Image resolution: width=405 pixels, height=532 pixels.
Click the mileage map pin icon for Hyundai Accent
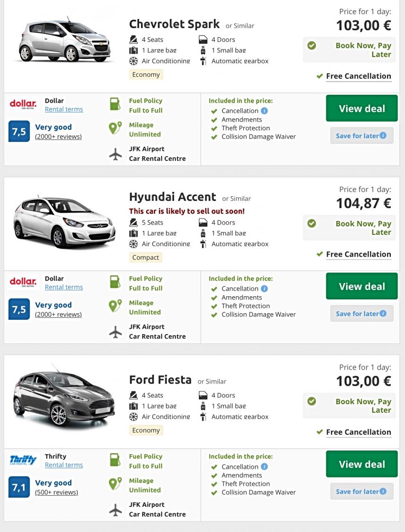pyautogui.click(x=115, y=306)
